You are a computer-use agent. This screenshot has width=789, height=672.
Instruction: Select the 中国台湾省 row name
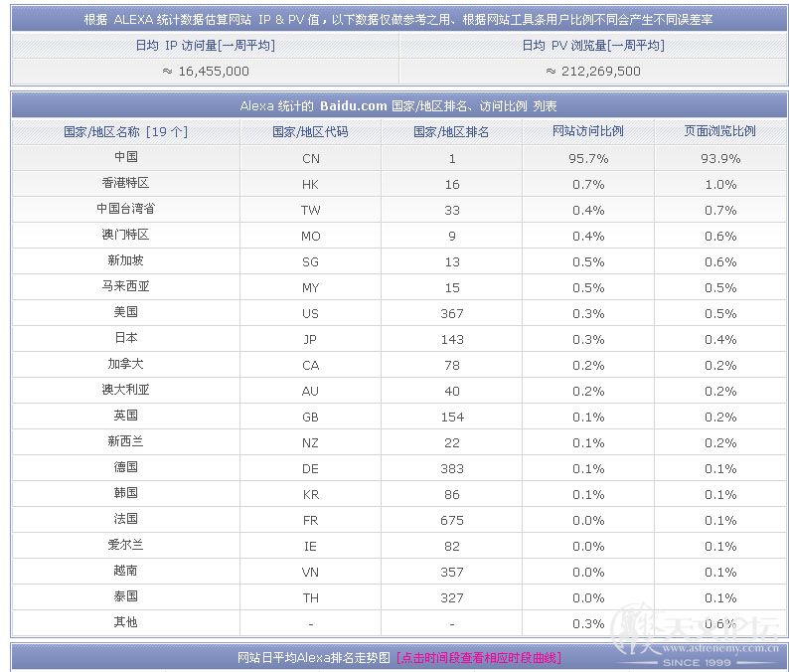pos(126,209)
